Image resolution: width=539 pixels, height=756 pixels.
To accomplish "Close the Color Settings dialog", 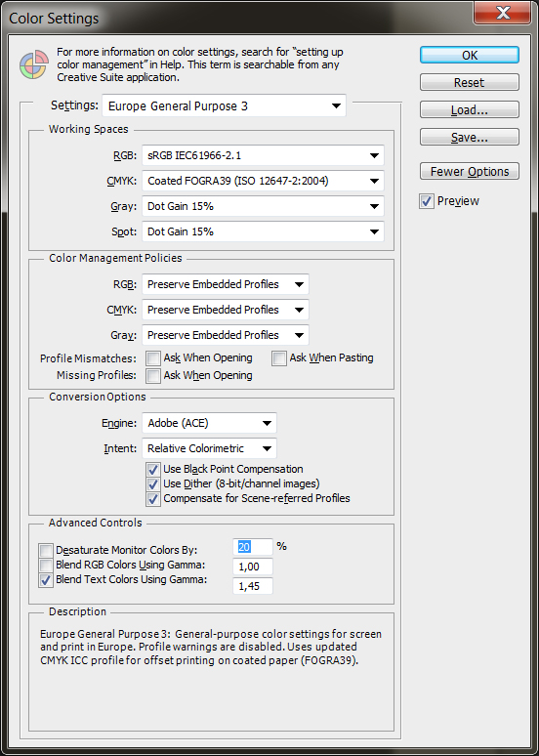I will (x=503, y=13).
